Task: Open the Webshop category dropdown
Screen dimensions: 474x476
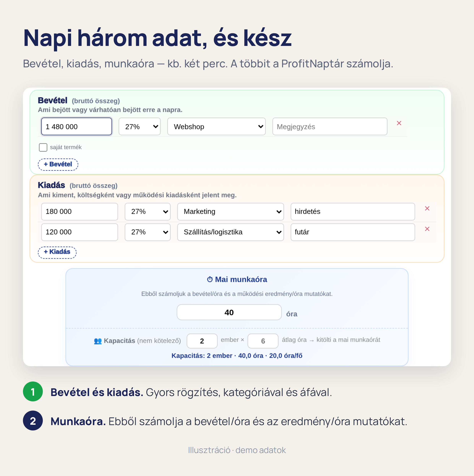Action: 216,127
